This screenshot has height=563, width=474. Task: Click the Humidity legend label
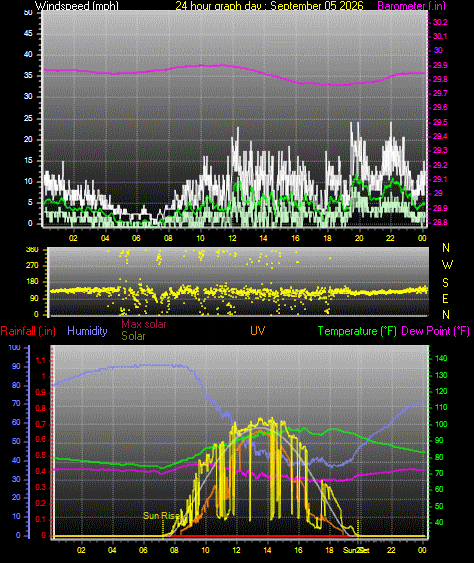tap(87, 331)
